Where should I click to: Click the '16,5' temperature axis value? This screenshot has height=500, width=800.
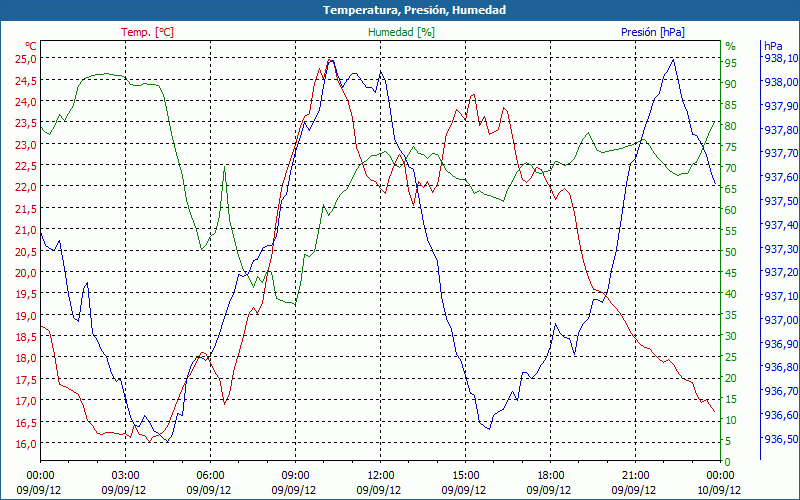[25, 422]
